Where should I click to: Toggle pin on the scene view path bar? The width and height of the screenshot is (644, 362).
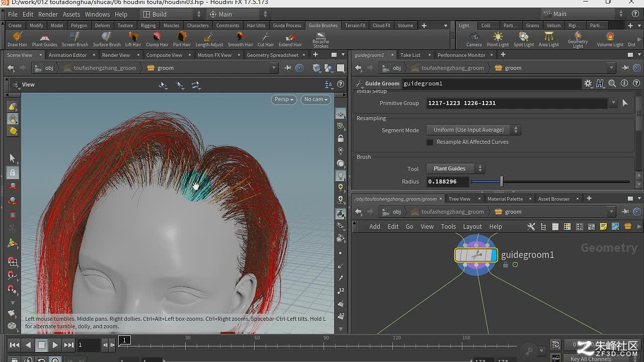287,68
